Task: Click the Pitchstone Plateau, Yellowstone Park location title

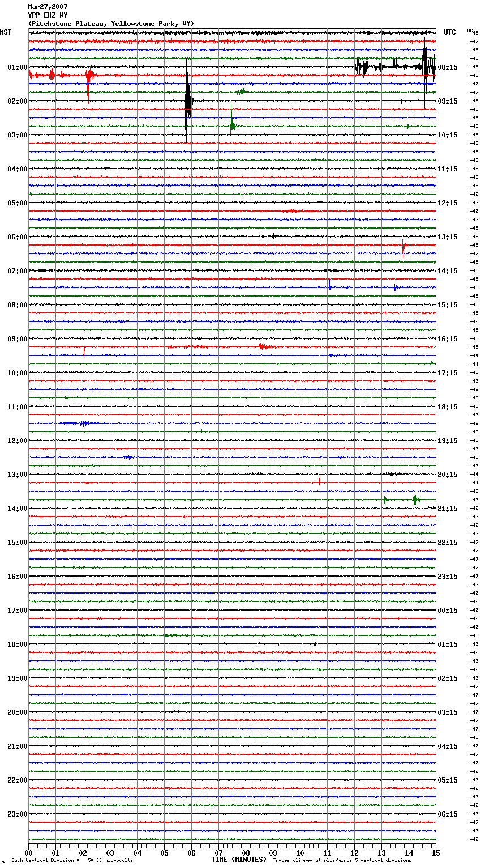Action: pyautogui.click(x=111, y=24)
